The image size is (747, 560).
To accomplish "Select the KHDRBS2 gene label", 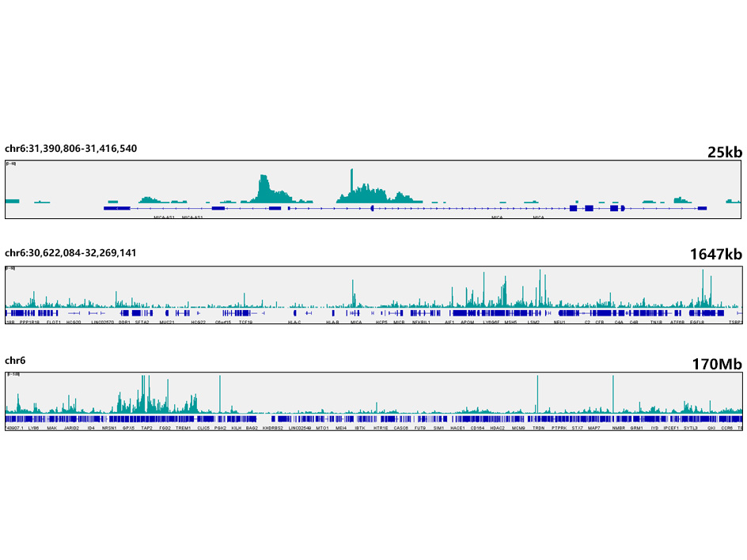I will pyautogui.click(x=273, y=428).
